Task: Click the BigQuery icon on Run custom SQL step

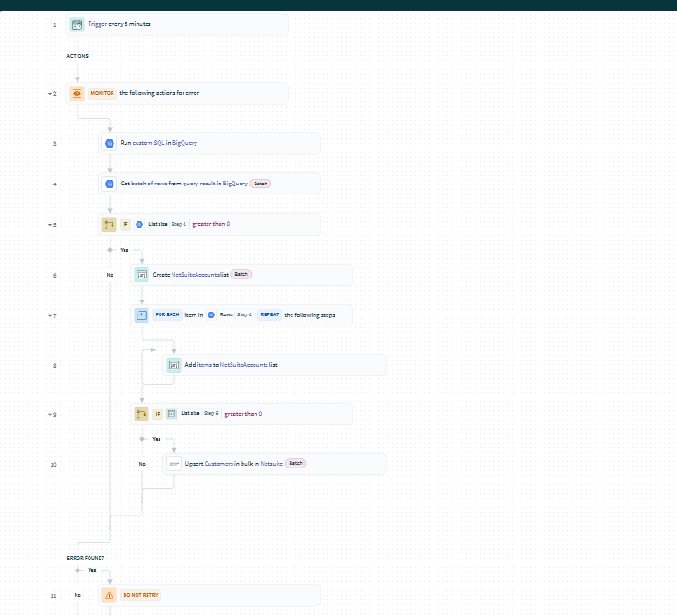Action: [109, 143]
